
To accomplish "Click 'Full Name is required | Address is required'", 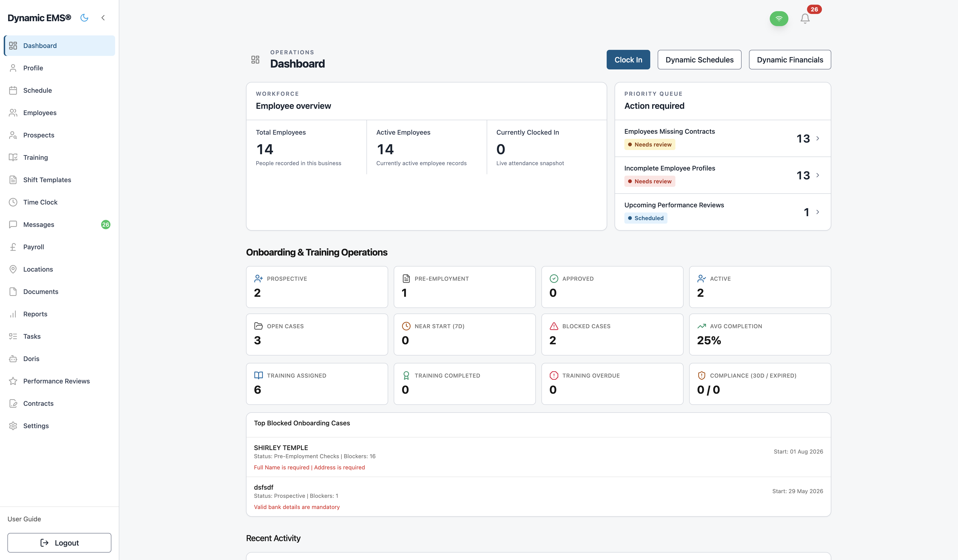I will coord(309,468).
